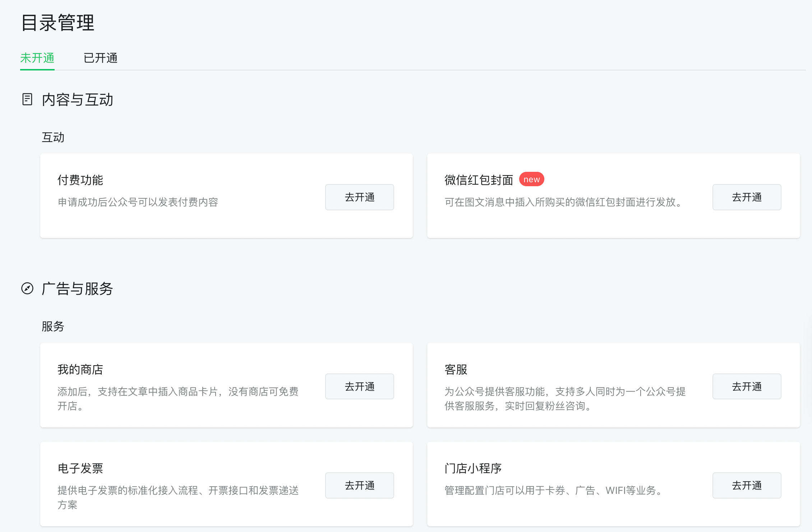812x532 pixels.
Task: Click the 付费功能 card title
Action: point(80,180)
